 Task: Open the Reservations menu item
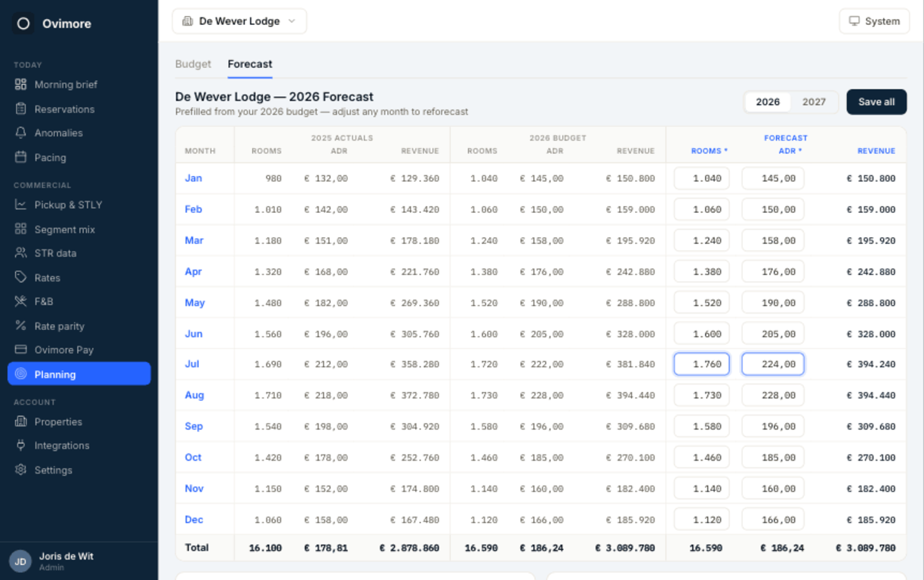(x=79, y=109)
